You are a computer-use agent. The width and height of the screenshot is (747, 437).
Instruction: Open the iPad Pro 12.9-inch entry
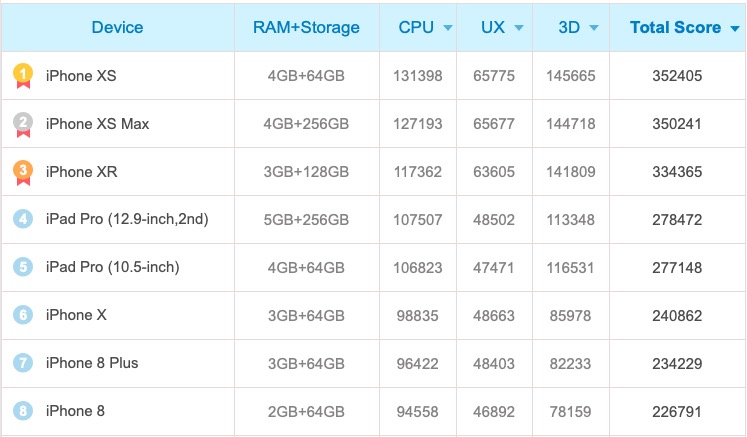127,219
